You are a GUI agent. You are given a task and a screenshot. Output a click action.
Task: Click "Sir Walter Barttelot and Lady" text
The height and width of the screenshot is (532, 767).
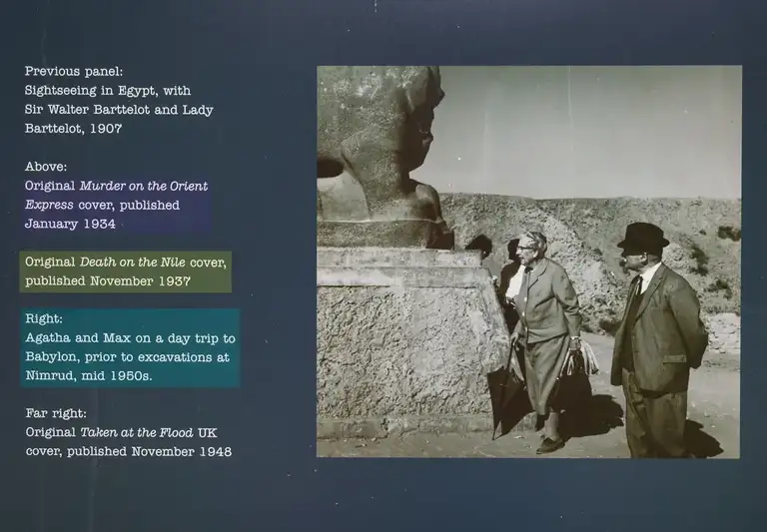[x=119, y=110]
